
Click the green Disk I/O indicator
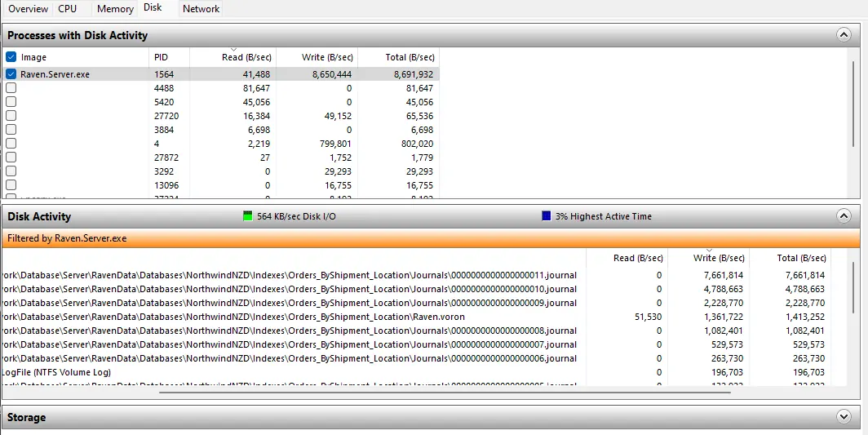click(248, 216)
